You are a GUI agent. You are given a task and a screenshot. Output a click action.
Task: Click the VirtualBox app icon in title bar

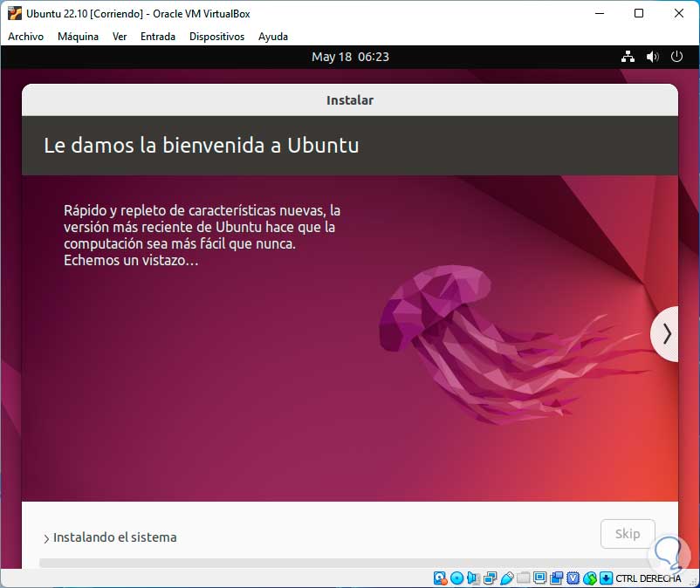[14, 13]
